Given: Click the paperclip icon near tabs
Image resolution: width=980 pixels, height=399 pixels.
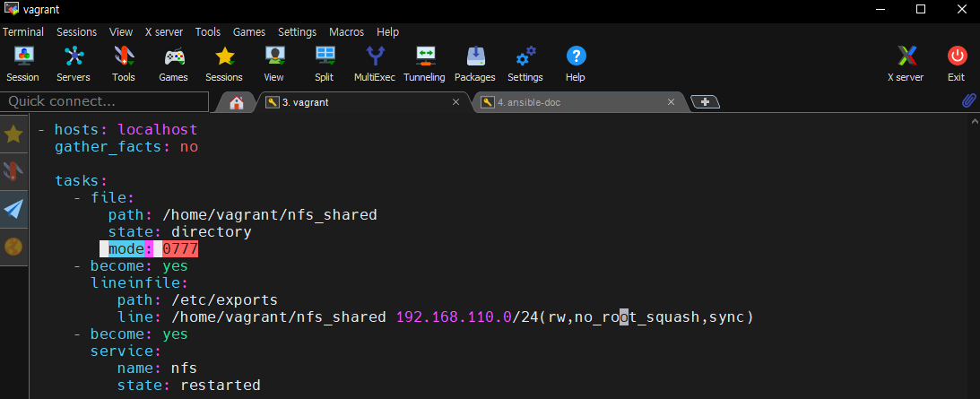Looking at the screenshot, I should [x=968, y=100].
